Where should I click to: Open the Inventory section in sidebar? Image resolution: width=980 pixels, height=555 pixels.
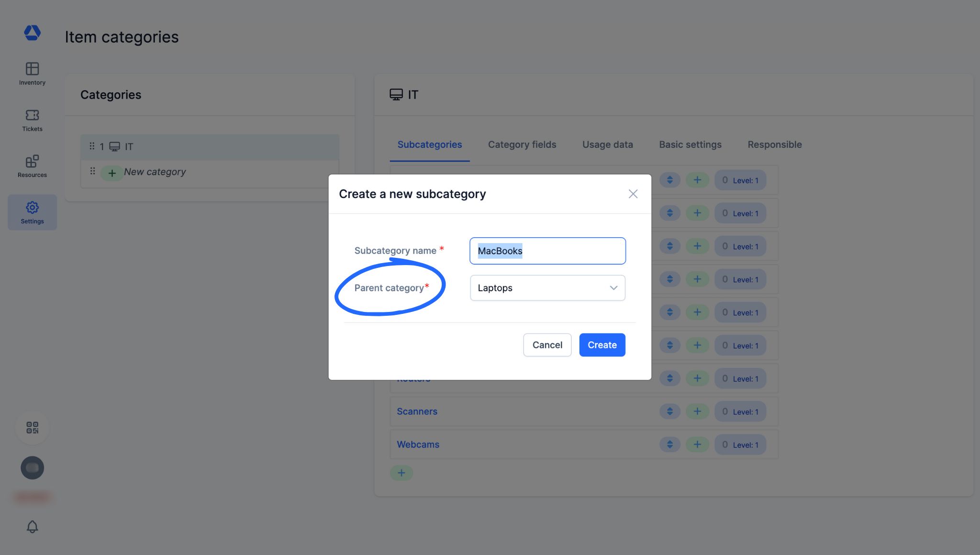tap(32, 74)
